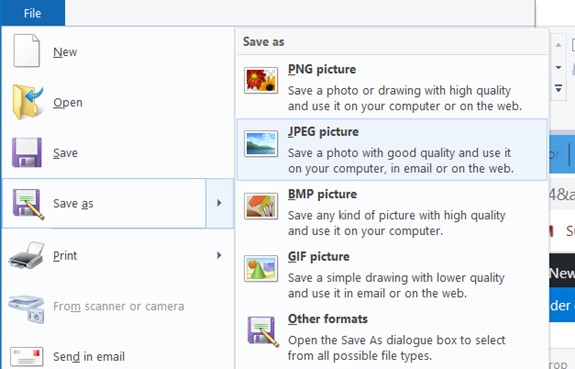Open the File menu tab
The image size is (575, 369).
click(x=32, y=13)
